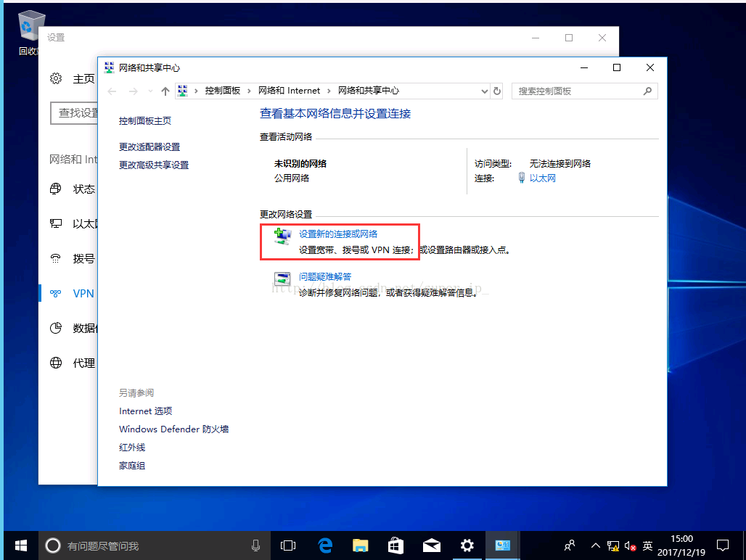Click the proxy globe icon in Settings sidebar
The width and height of the screenshot is (746, 560).
56,363
